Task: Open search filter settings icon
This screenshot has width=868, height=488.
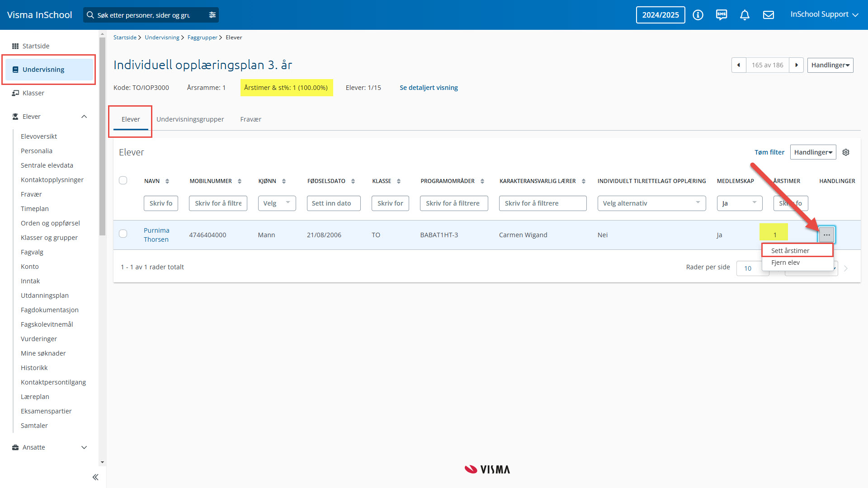Action: tap(212, 15)
